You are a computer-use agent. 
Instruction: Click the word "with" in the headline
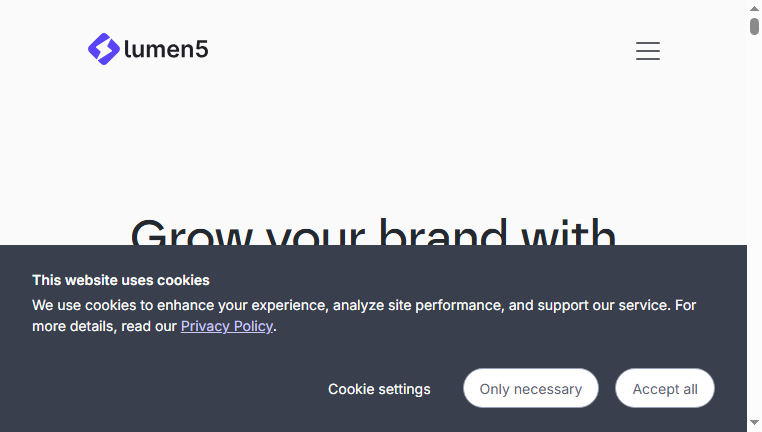(569, 232)
